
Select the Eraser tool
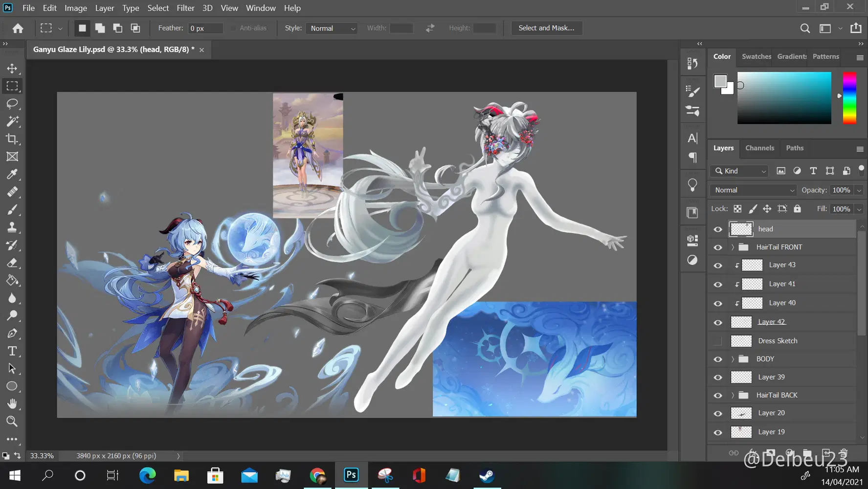click(12, 263)
